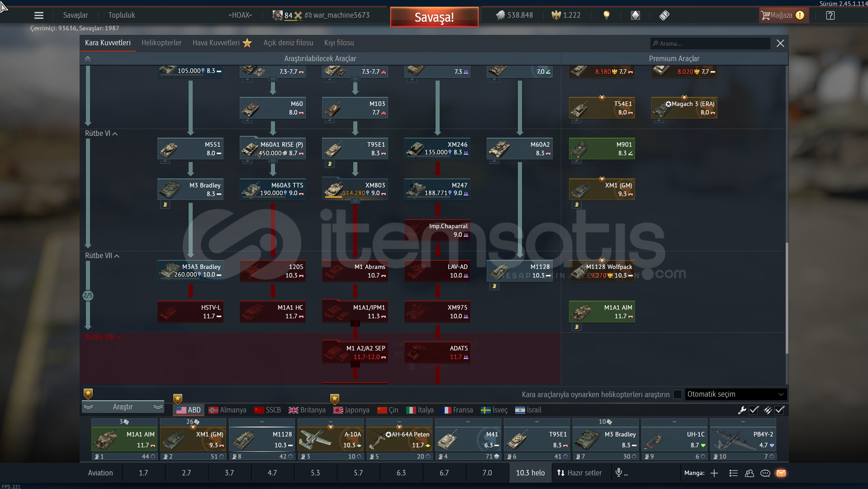
Task: Switch to the Helikopterler tab
Action: click(161, 43)
